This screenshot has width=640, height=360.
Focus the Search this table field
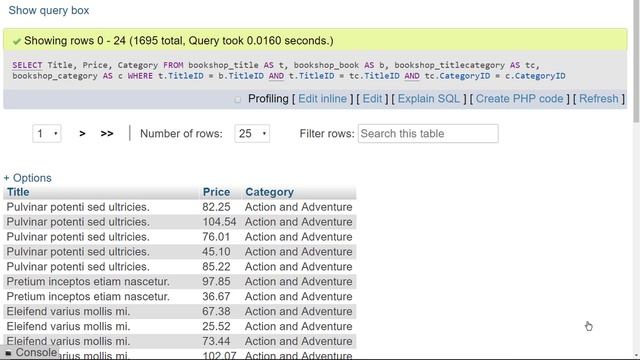[x=428, y=133]
